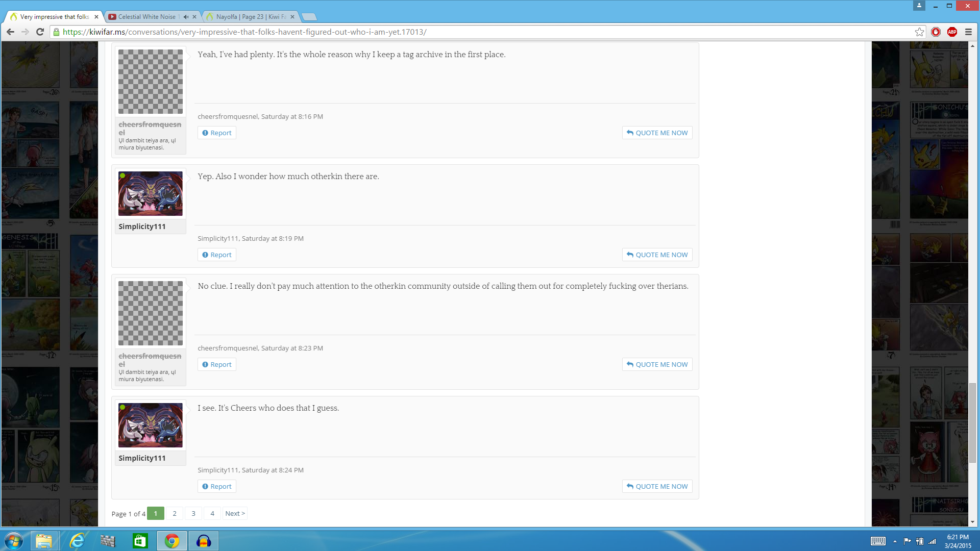Report the 8:19 PM Simplicity111 post

(x=217, y=255)
